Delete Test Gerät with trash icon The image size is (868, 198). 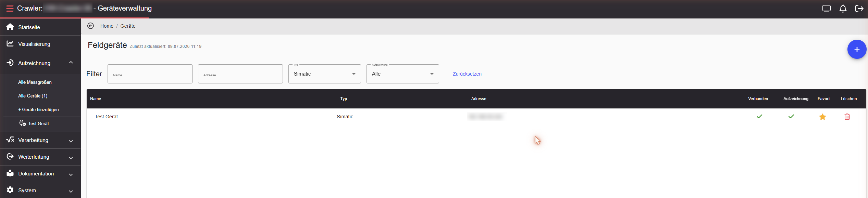click(847, 117)
